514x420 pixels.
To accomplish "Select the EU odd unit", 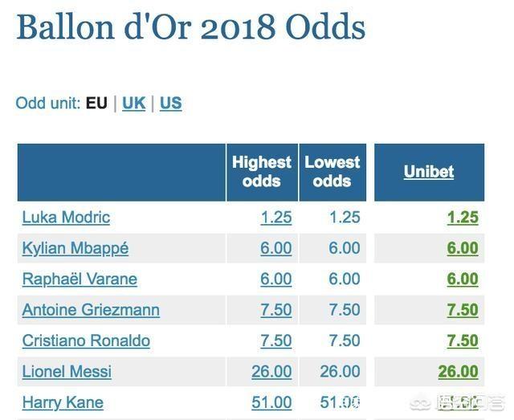I will [x=96, y=104].
